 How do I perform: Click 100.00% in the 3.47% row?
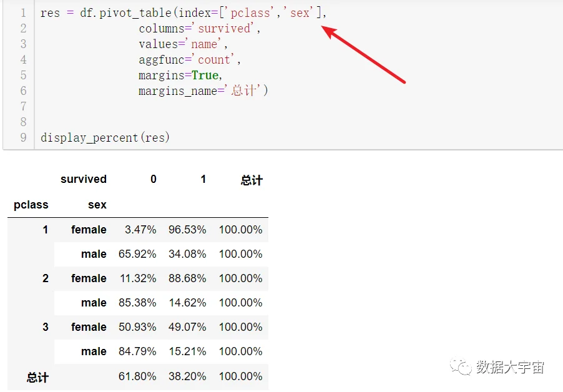coord(240,230)
